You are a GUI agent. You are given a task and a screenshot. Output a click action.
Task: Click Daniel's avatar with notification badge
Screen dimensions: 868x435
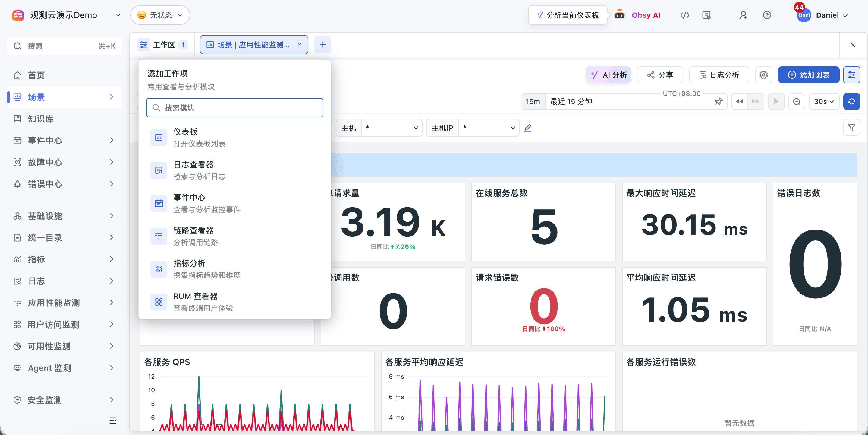coord(804,15)
